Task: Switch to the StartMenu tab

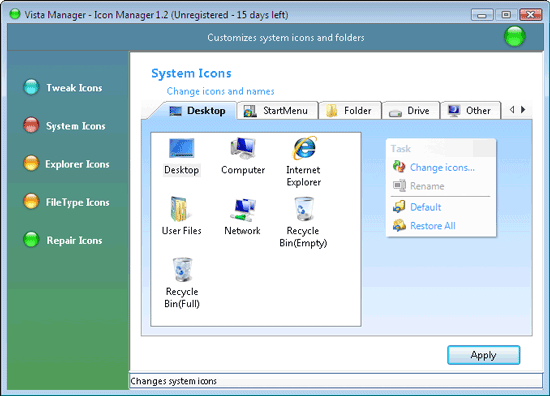Action: coord(277,110)
